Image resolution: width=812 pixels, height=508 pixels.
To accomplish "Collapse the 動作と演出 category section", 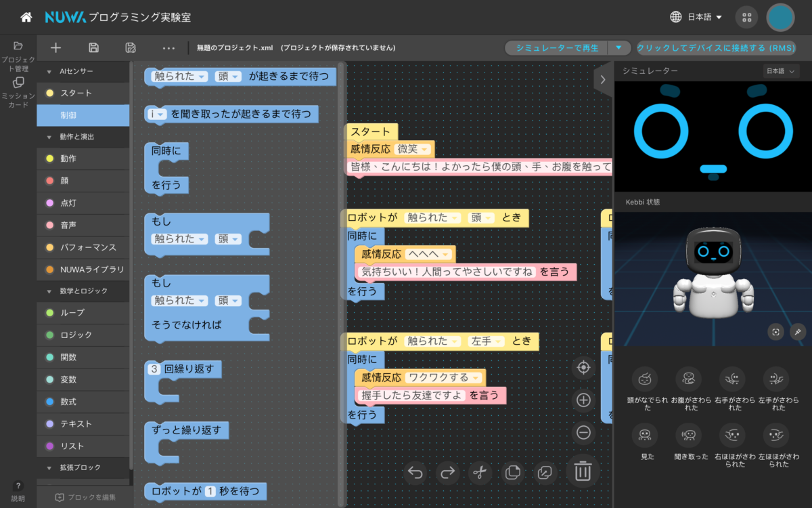I will [x=49, y=137].
